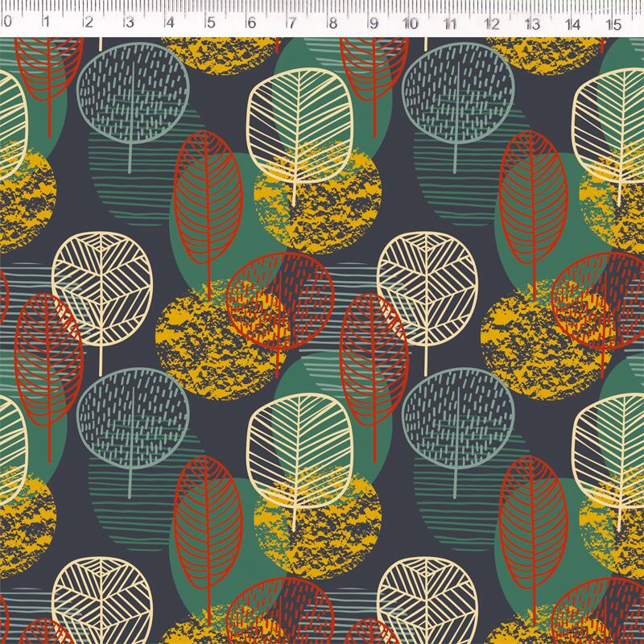Click the ruler number 8

(x=333, y=23)
